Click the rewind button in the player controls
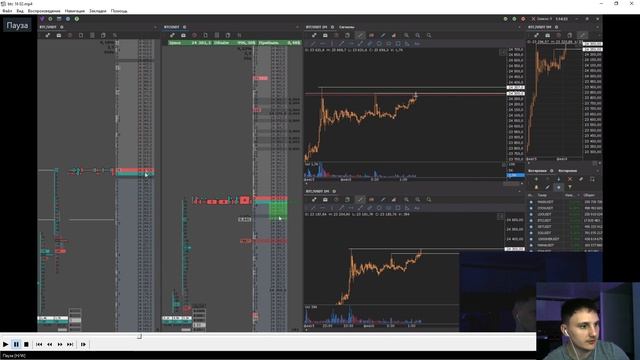 (49, 344)
